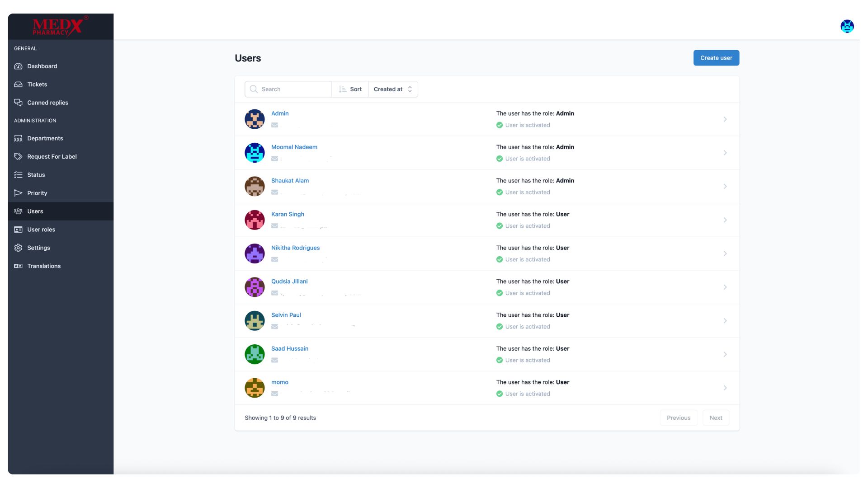This screenshot has width=868, height=488.
Task: Expand the Karan Singh row chevron
Action: pos(725,220)
